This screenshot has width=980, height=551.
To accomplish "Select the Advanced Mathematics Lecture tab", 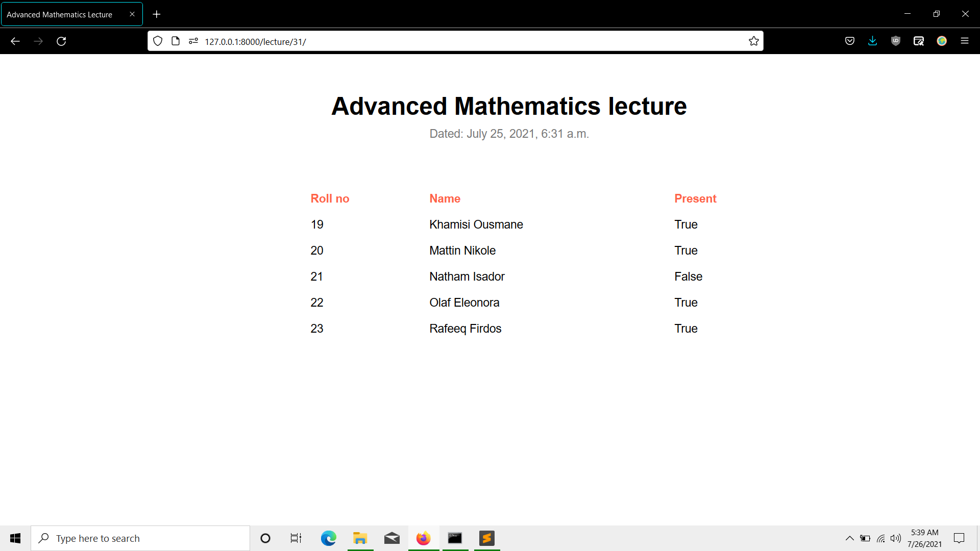I will pyautogui.click(x=60, y=14).
